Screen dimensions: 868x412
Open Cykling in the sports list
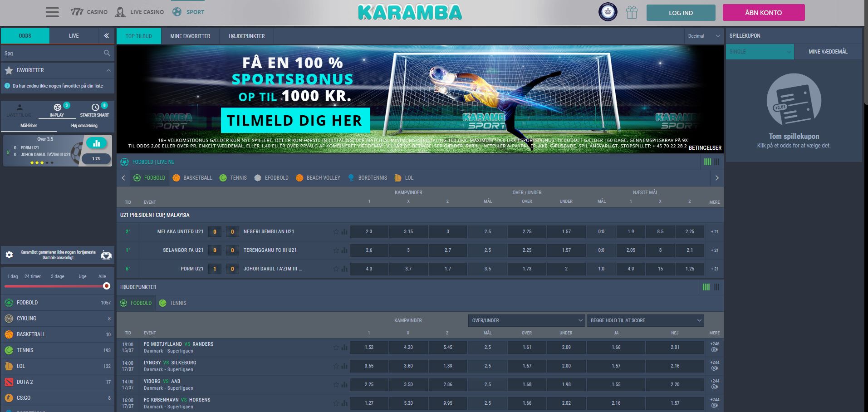tap(58, 319)
